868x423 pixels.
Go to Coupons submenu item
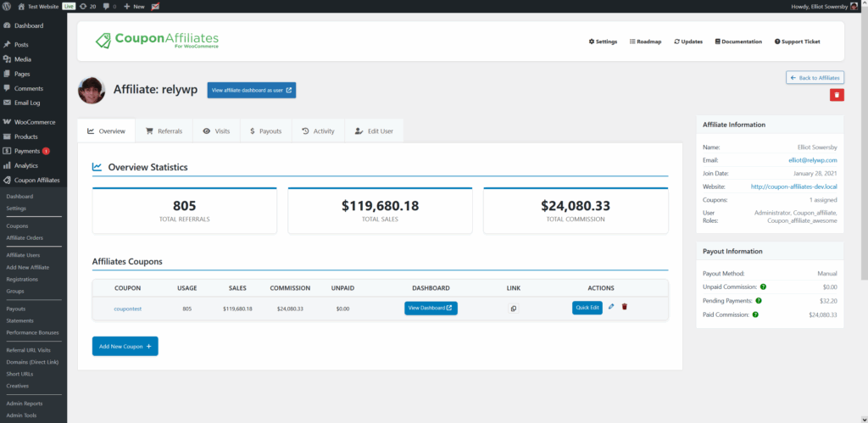click(17, 225)
